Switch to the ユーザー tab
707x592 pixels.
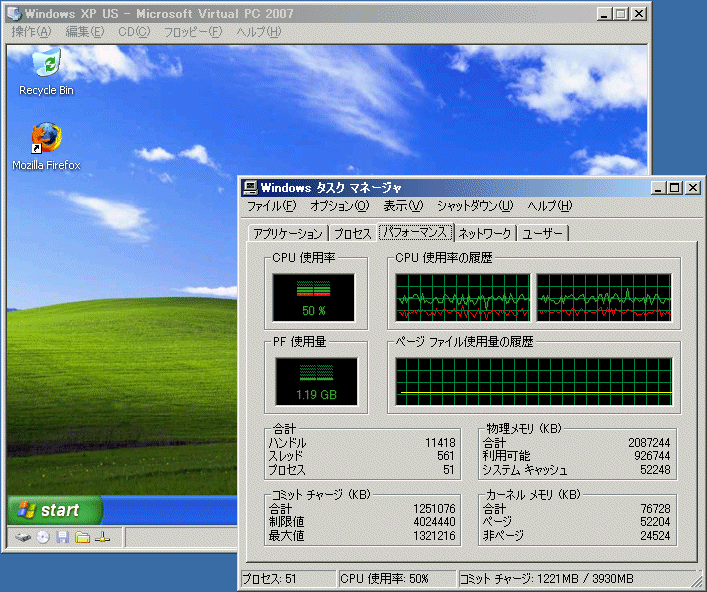click(x=542, y=234)
